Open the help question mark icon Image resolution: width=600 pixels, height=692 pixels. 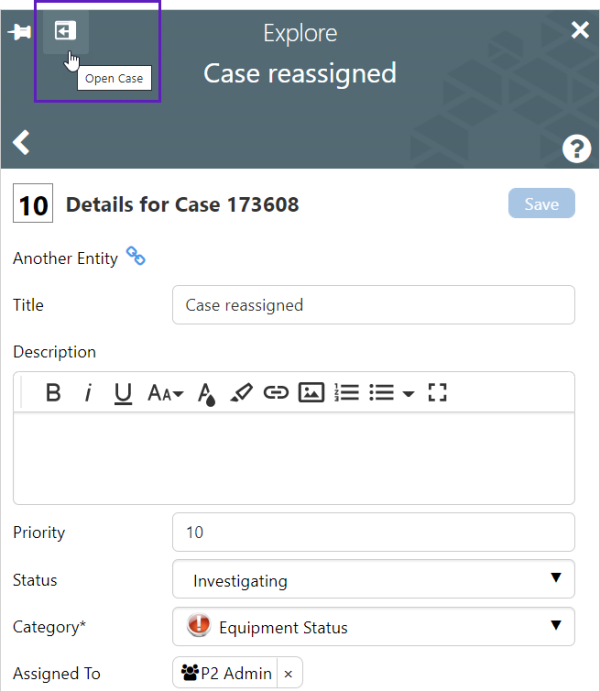[577, 149]
